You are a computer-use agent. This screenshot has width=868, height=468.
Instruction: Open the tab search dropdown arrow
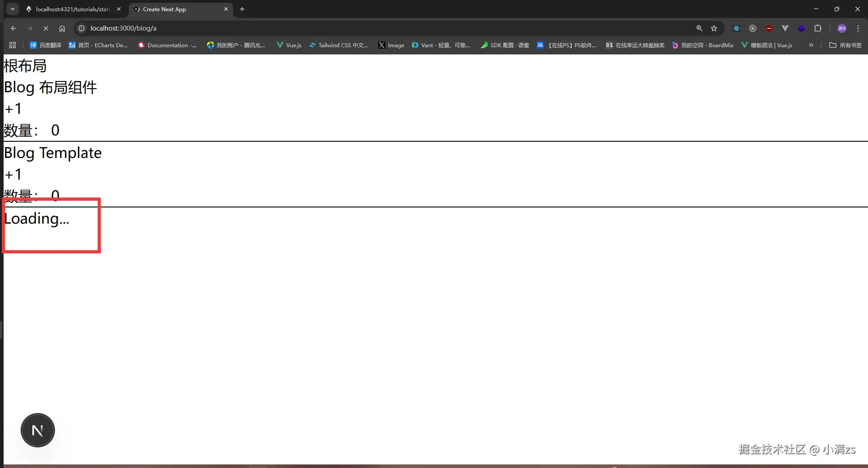13,9
